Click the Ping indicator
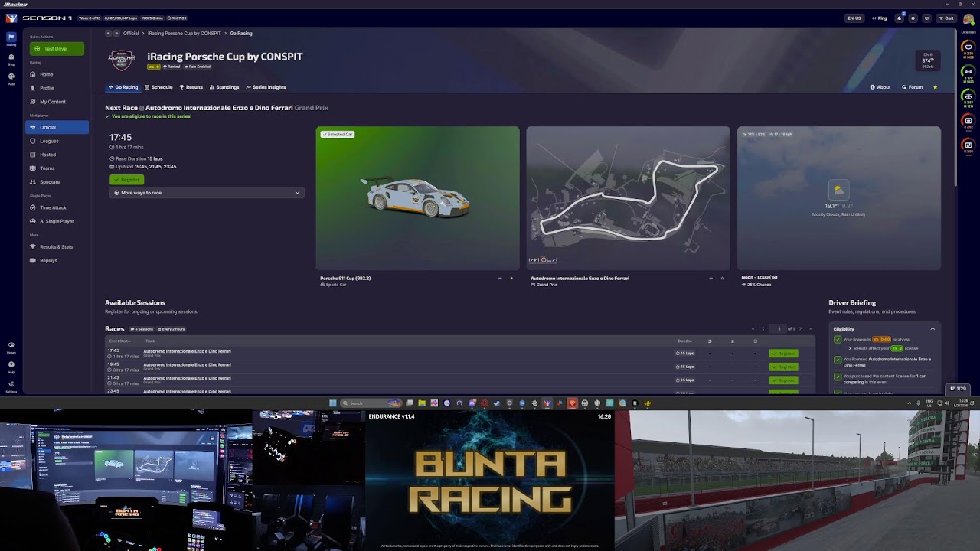 point(879,18)
